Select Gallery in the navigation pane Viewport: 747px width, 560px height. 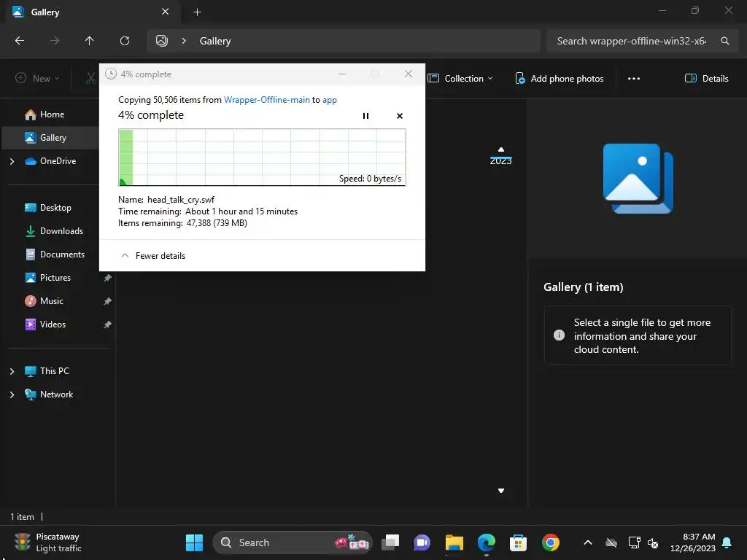53,138
